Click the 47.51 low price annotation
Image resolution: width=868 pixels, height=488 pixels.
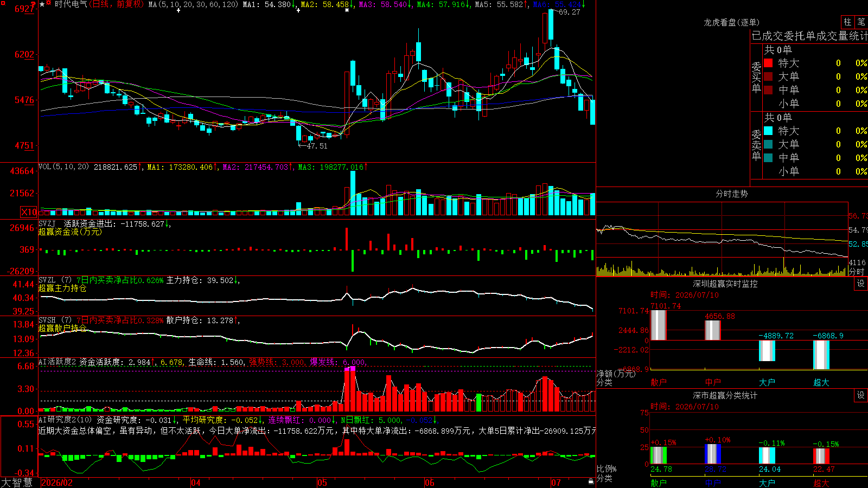[x=317, y=146]
